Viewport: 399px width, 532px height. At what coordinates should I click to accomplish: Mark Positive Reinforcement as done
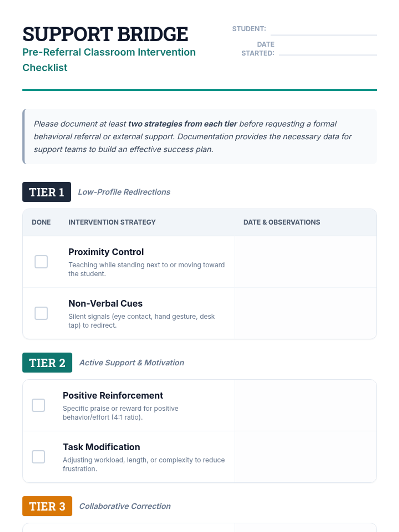[39, 405]
